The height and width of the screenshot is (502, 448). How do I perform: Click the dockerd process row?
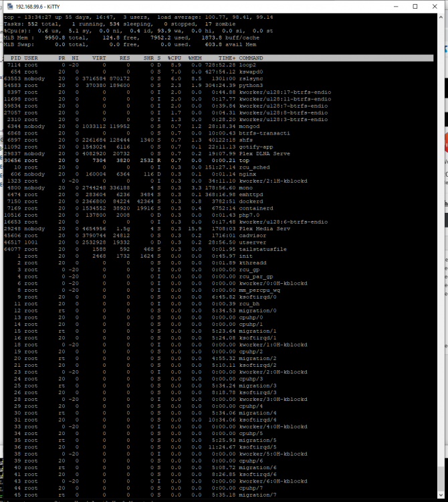(x=219, y=201)
